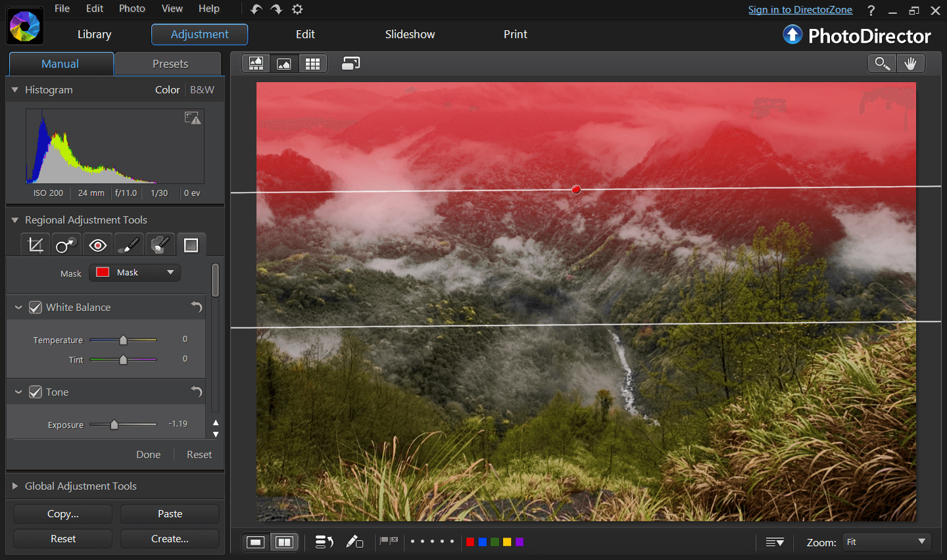This screenshot has height=560, width=947.
Task: Click Reset next to Done
Action: tap(199, 454)
